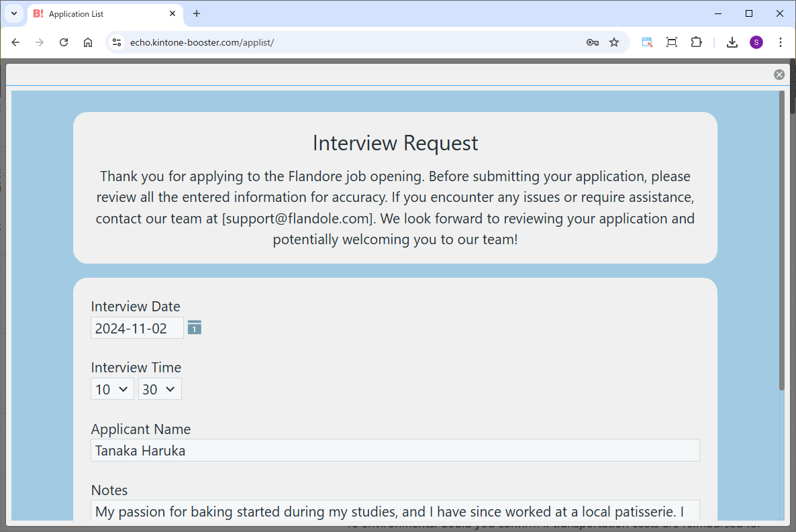Open the Chrome three-dot menu
Viewport: 796px width, 532px height.
(780, 42)
